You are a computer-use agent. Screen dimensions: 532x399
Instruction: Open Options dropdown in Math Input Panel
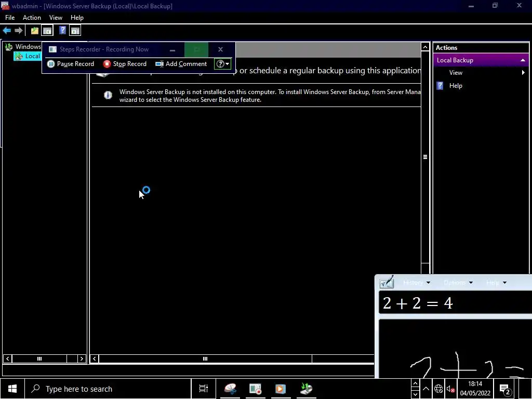458,282
